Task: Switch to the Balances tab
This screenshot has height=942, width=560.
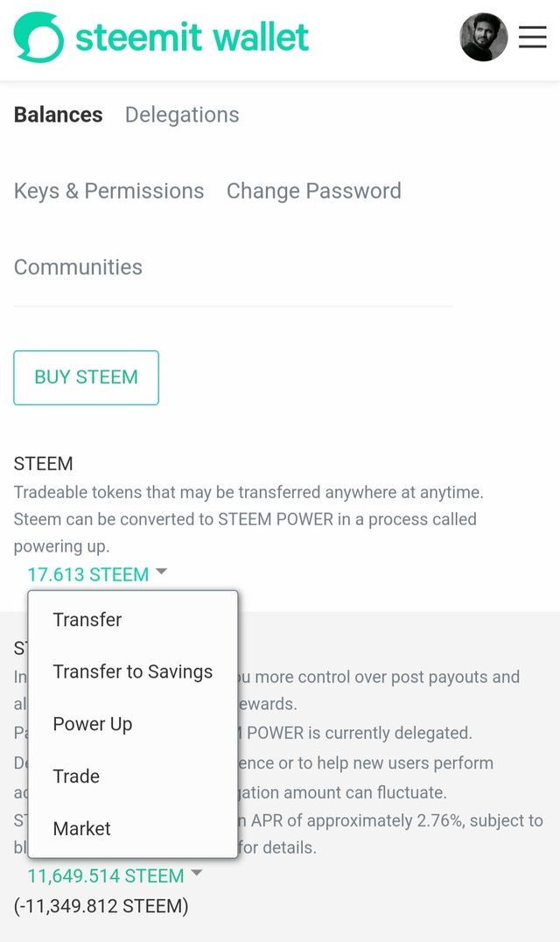Action: coord(59,115)
